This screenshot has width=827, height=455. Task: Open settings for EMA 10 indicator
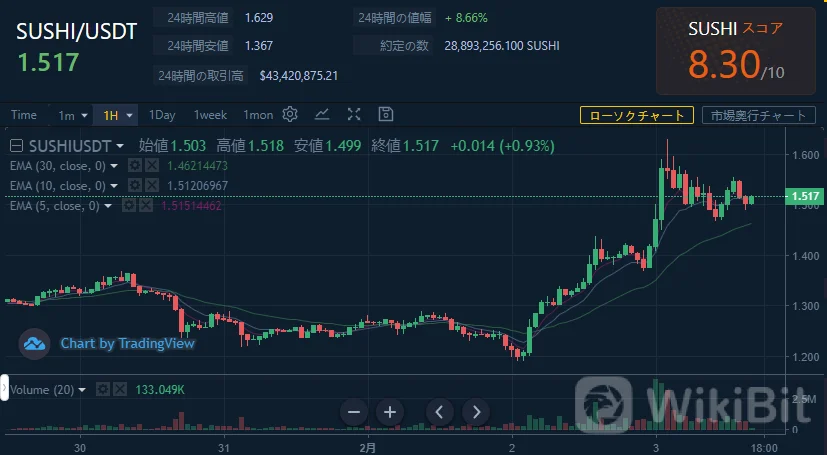point(134,186)
